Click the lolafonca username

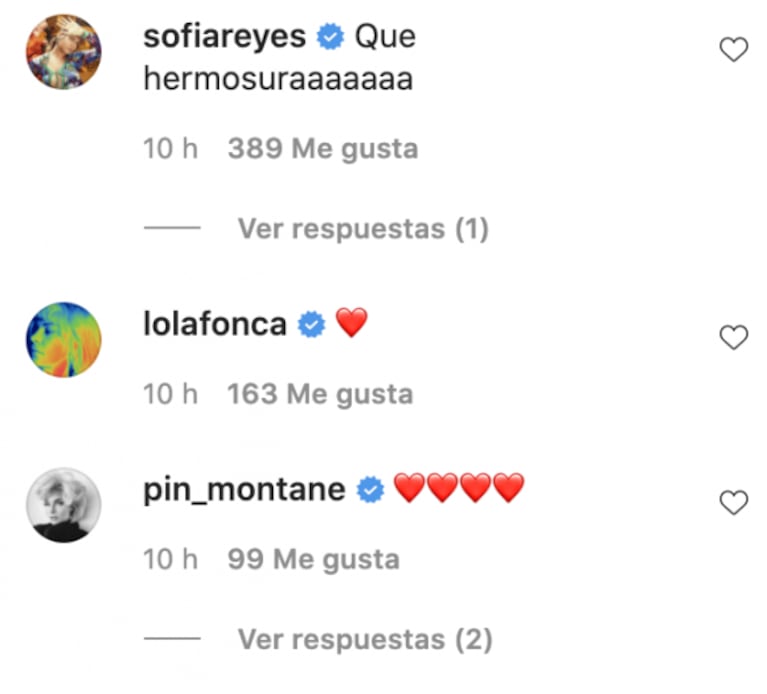215,324
